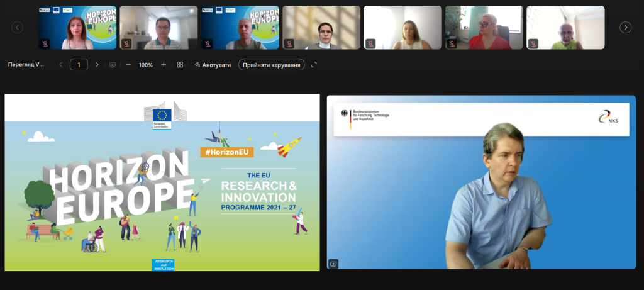This screenshot has width=644, height=290.
Task: Click the main speaker's video feed
Action: tap(481, 182)
